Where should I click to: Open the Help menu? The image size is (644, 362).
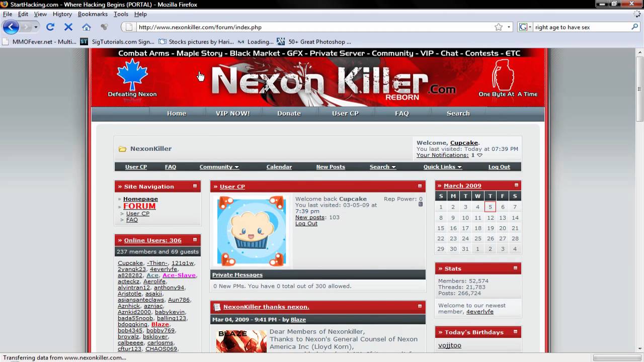point(140,14)
